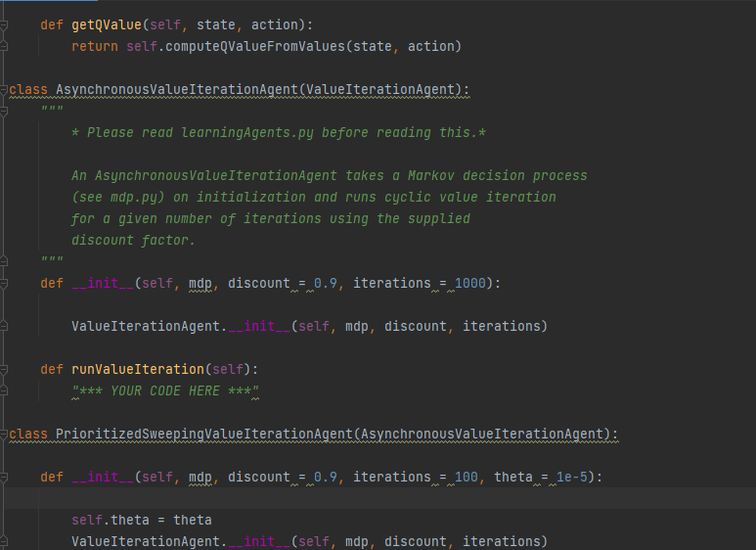
Task: Click the value 1000 for iterations
Action: tap(470, 283)
